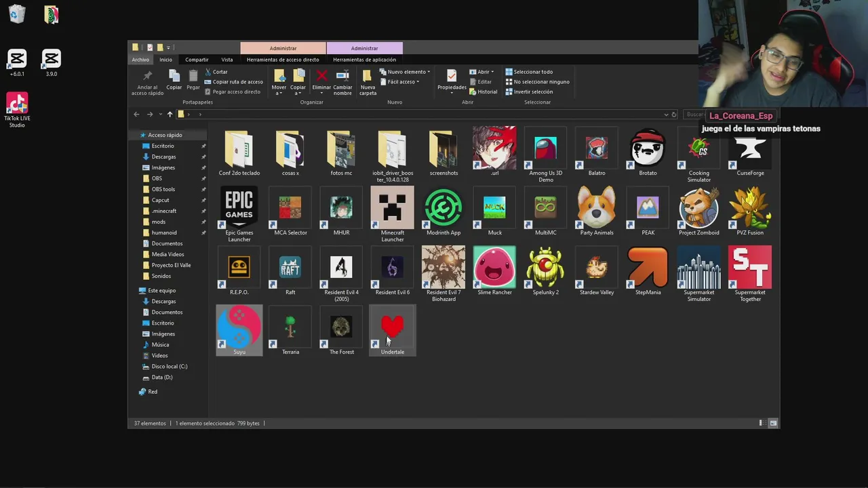Screen dimensions: 868x488
Task: Open the 'Mover a' dropdown
Action: point(279,82)
